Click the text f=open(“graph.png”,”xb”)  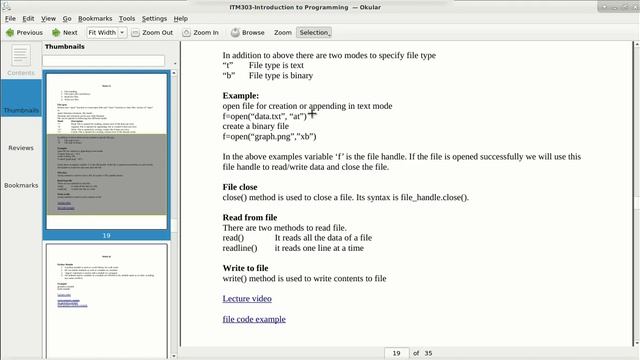(x=269, y=136)
